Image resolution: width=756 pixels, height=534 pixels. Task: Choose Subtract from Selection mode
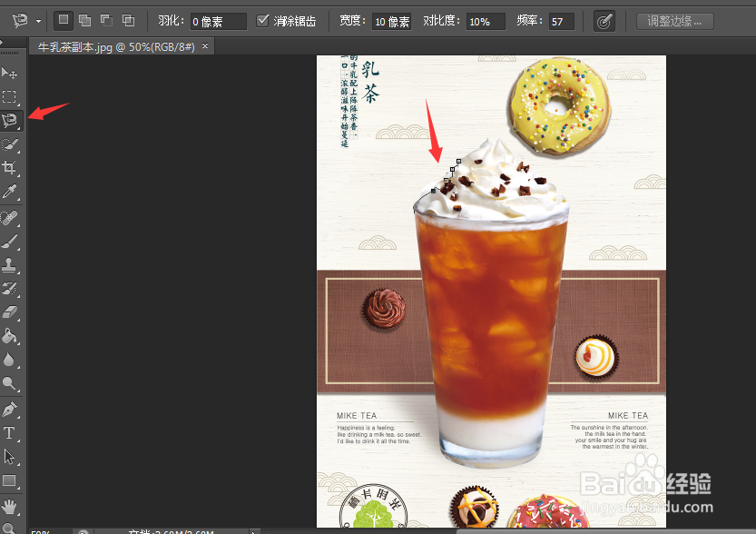point(106,20)
